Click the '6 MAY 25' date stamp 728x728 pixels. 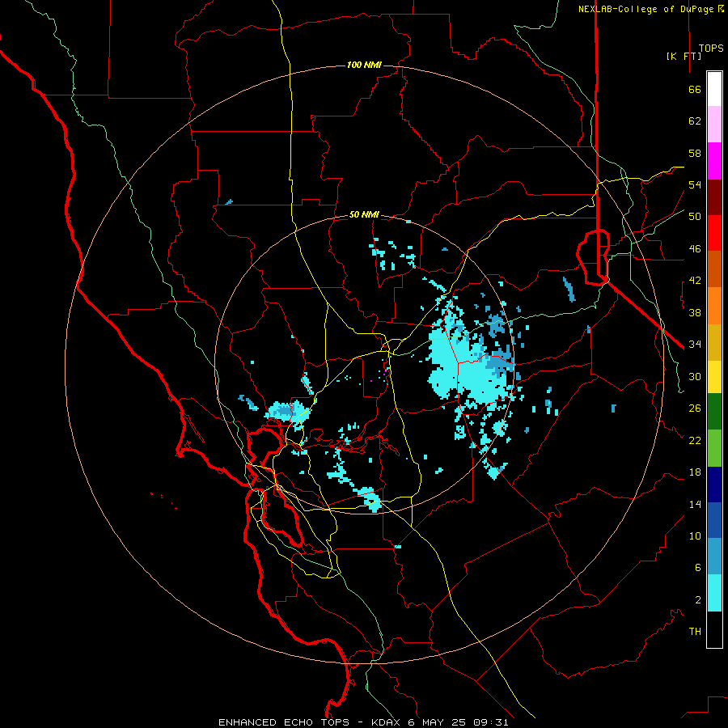pyautogui.click(x=438, y=722)
